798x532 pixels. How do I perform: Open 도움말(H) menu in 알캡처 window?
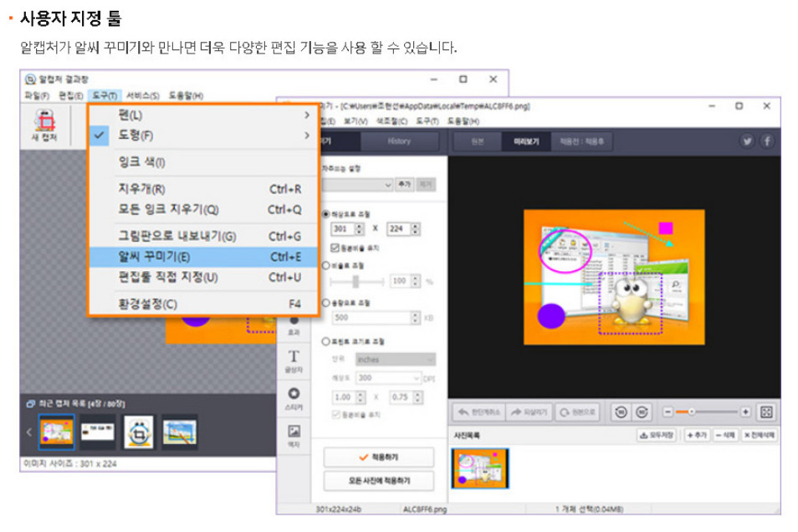186,95
